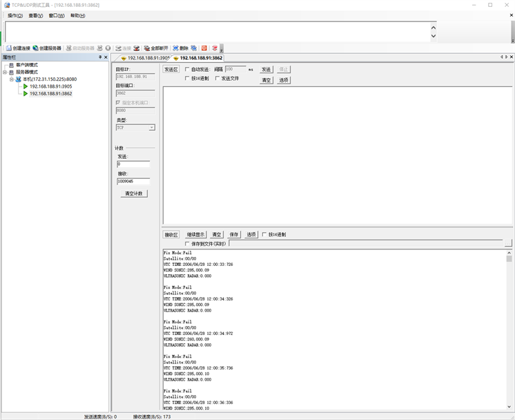The width and height of the screenshot is (515, 420).
Task: Enable 保存到文件(实时) checkbox
Action: point(187,243)
